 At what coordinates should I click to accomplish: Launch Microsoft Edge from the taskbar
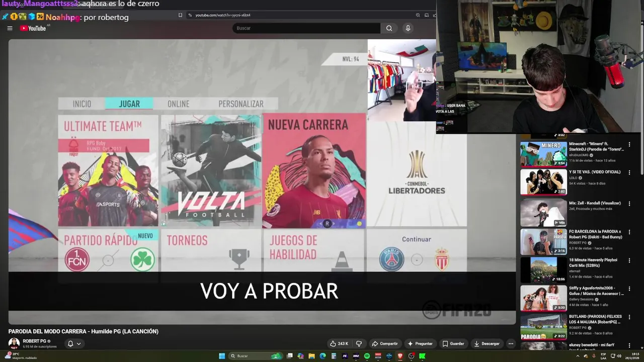(323, 356)
